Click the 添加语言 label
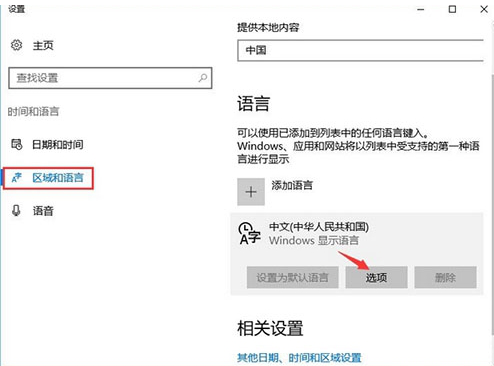This screenshot has width=494, height=366. click(292, 185)
